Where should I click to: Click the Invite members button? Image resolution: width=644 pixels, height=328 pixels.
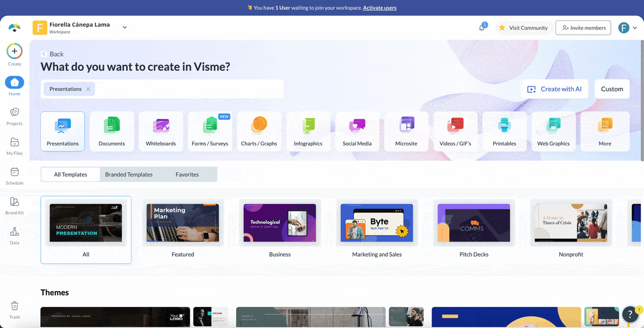click(583, 28)
